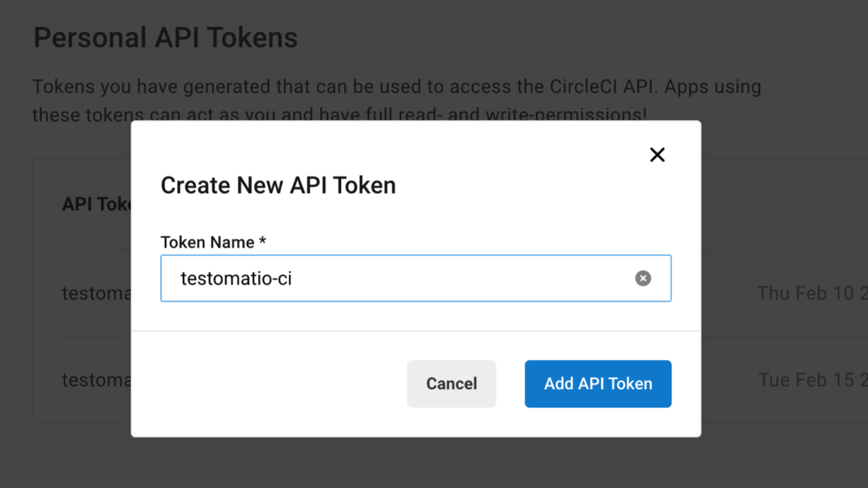Click the Personal API Tokens page heading
The image size is (868, 488).
tap(165, 37)
